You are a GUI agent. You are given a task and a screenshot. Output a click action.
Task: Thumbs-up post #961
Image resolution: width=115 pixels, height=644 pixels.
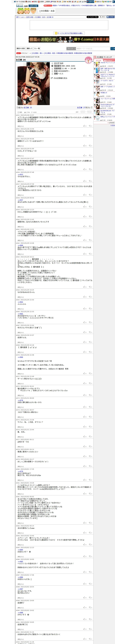(85, 240)
